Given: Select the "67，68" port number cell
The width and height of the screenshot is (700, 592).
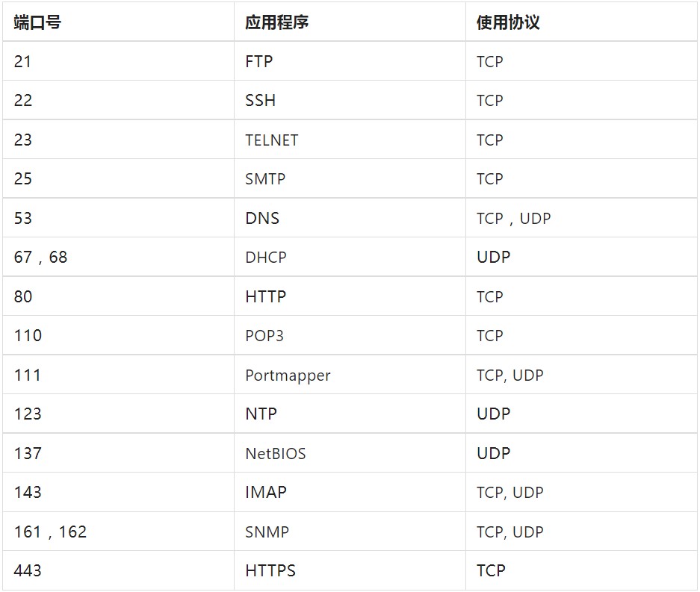Looking at the screenshot, I should click(40, 258).
